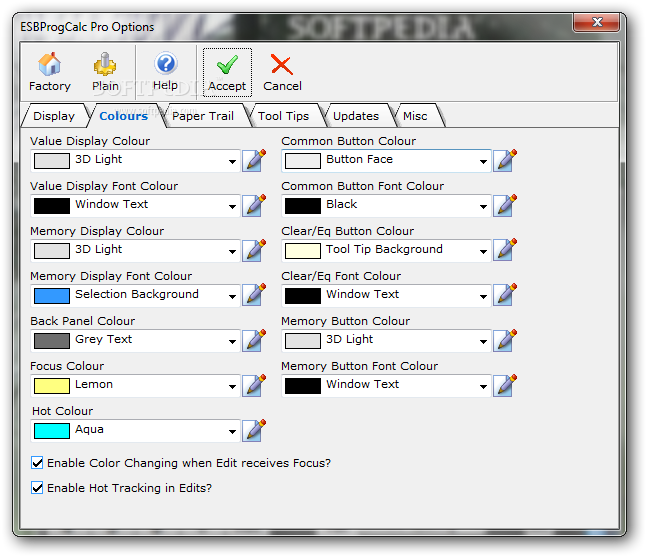
Task: Click the Lemon yellow colour swatch
Action: click(x=52, y=386)
